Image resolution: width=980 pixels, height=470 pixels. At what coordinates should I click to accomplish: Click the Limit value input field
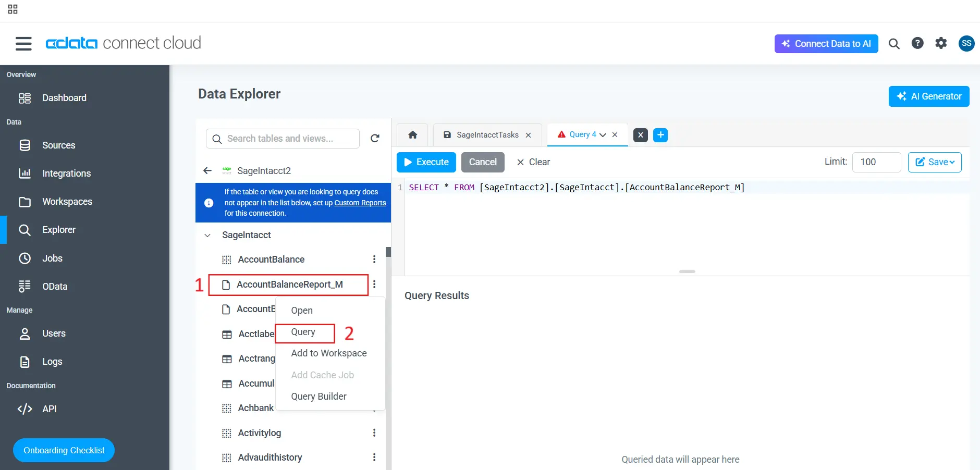tap(876, 162)
